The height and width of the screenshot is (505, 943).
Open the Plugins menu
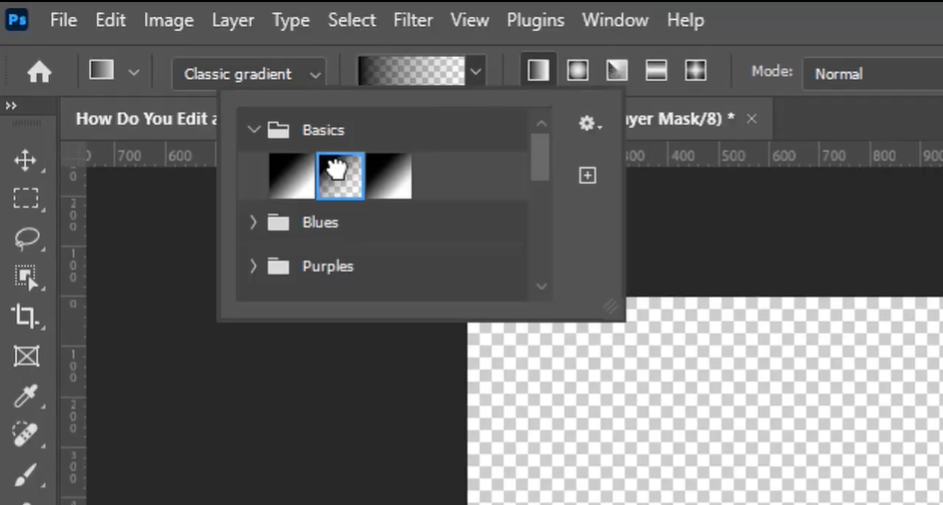(x=536, y=20)
